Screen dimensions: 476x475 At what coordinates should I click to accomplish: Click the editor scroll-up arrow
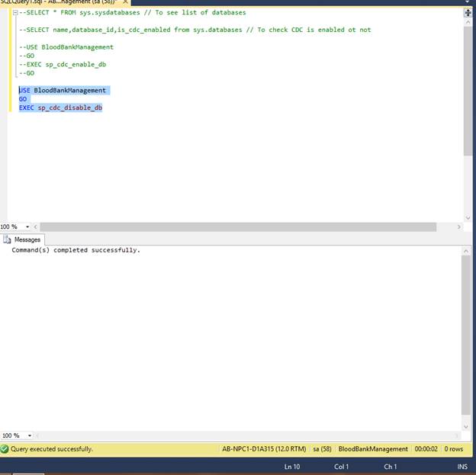click(468, 22)
